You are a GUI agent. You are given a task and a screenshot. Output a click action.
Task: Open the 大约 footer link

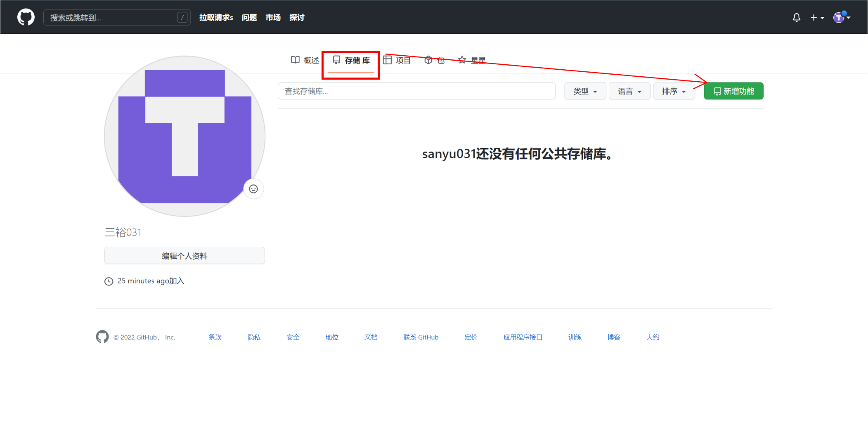[x=653, y=337]
